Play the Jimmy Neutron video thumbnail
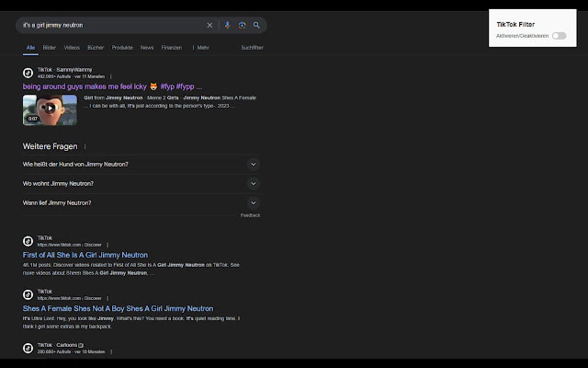 click(x=50, y=110)
